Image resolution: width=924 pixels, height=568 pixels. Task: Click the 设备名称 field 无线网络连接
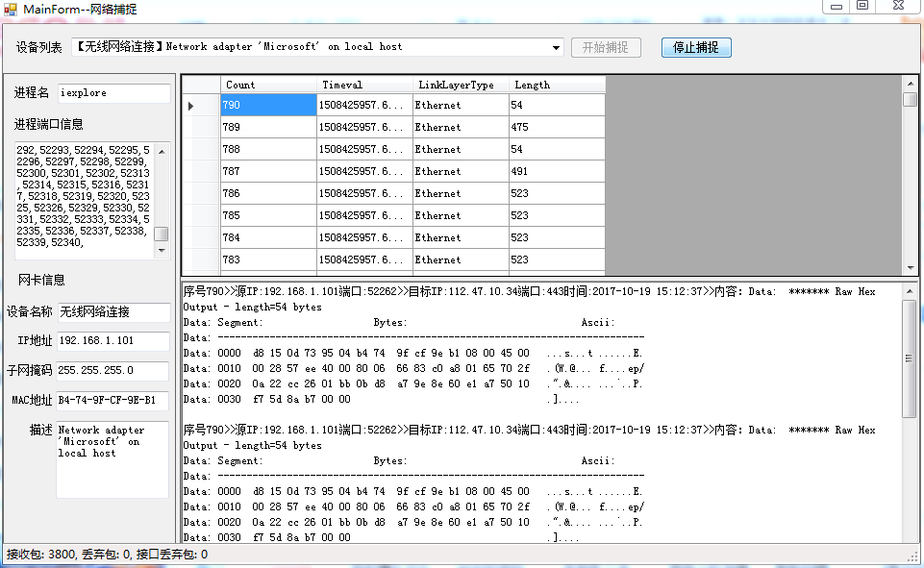tap(113, 311)
